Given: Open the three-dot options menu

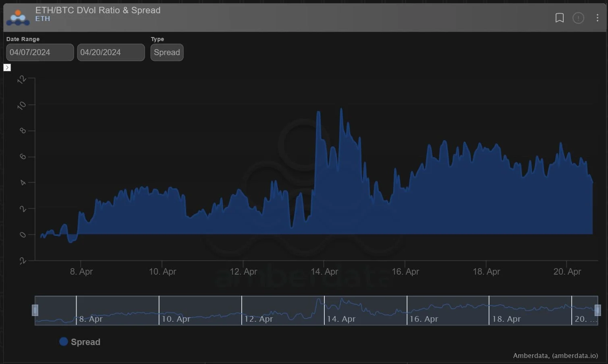Looking at the screenshot, I should (x=597, y=18).
